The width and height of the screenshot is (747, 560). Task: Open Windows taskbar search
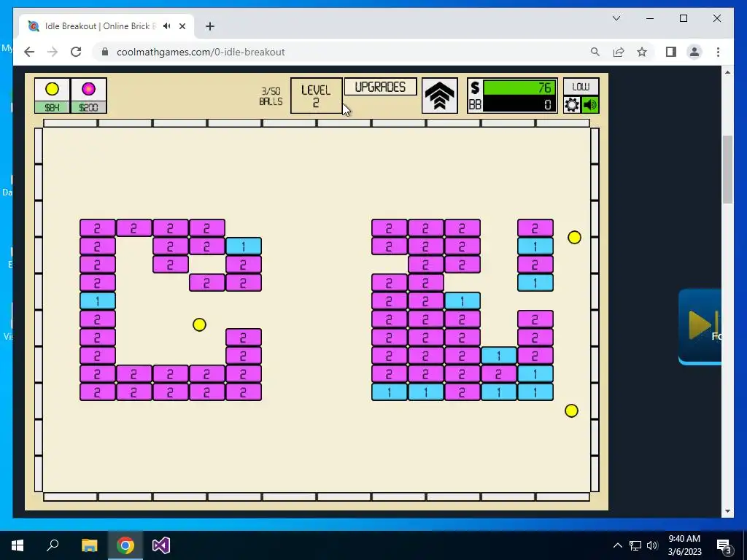pyautogui.click(x=53, y=545)
